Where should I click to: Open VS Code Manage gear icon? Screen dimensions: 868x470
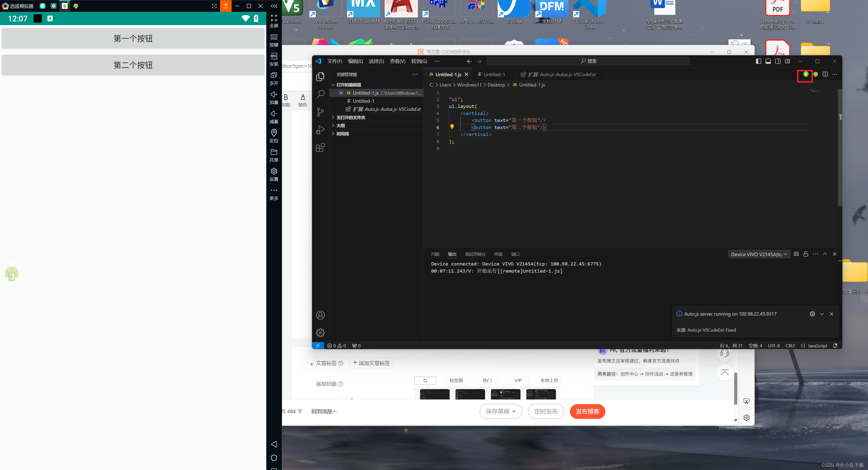point(320,333)
